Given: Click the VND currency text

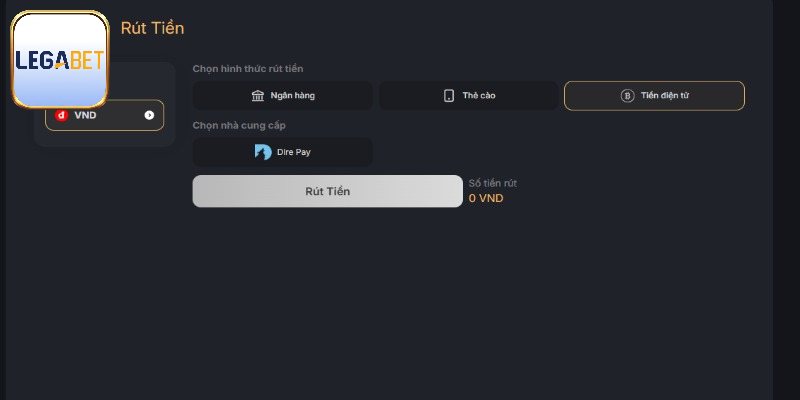Looking at the screenshot, I should [x=85, y=115].
